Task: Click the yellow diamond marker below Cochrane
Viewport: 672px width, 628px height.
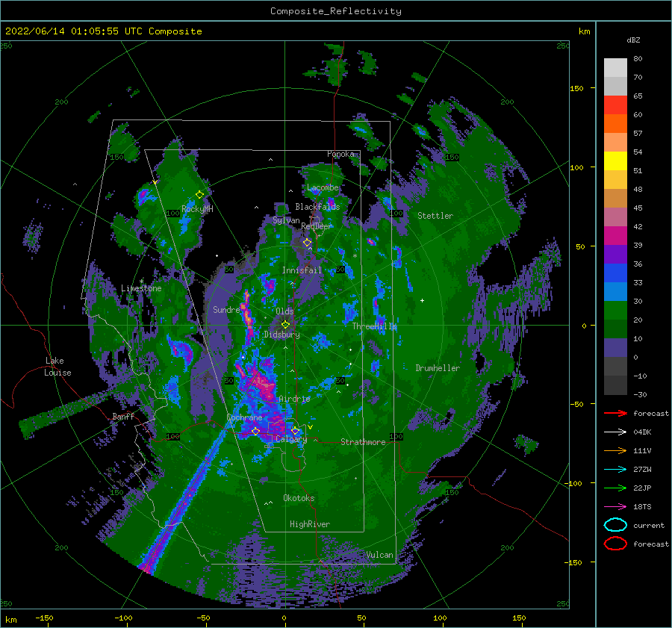Action: (255, 432)
